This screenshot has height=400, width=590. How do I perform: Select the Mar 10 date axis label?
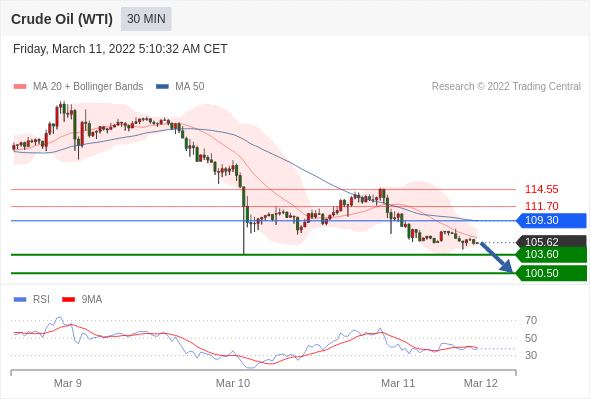233,383
